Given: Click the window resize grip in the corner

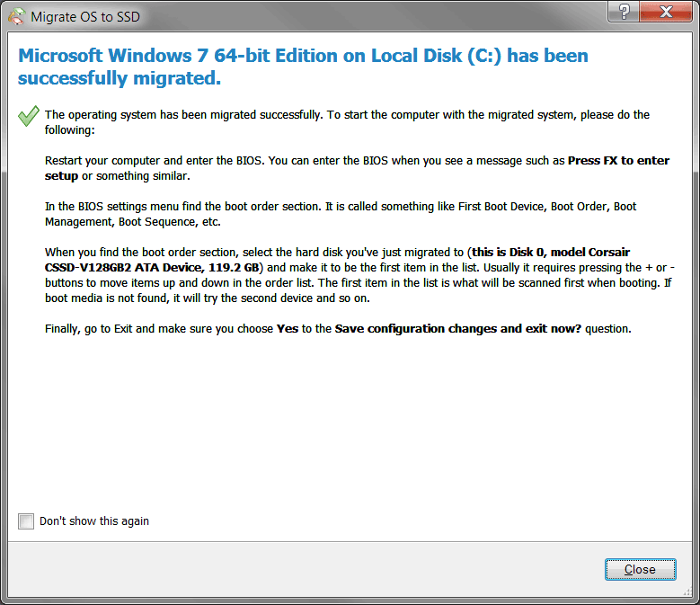Looking at the screenshot, I should click(x=687, y=592).
